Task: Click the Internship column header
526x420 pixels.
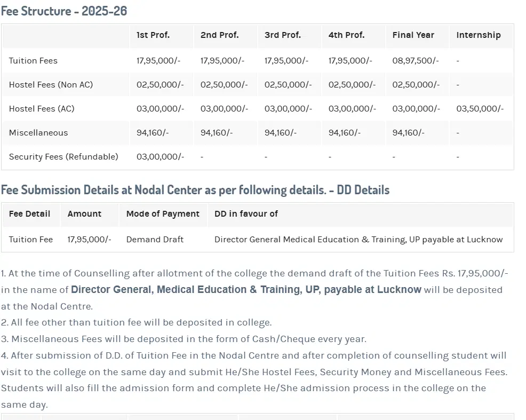Action: coord(478,35)
